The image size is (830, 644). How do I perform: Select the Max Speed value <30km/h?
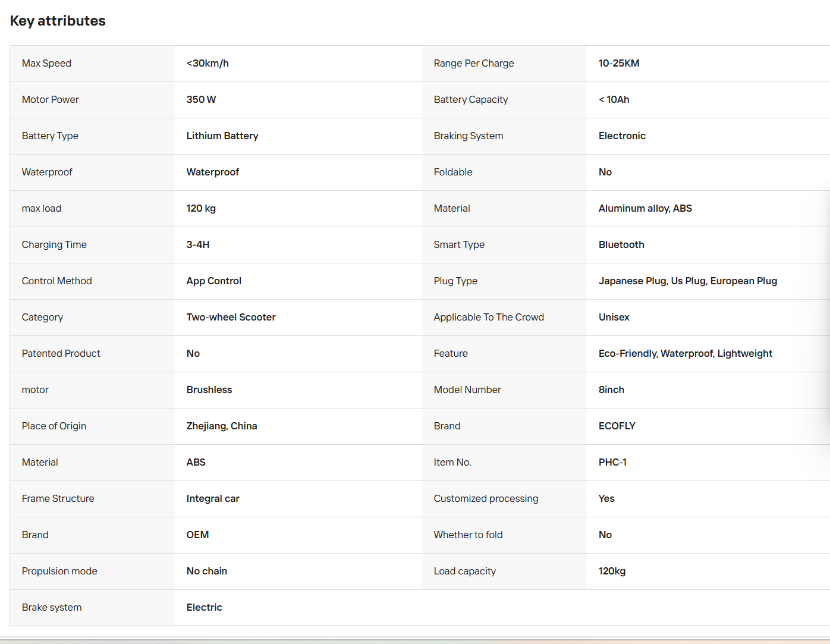coord(207,63)
